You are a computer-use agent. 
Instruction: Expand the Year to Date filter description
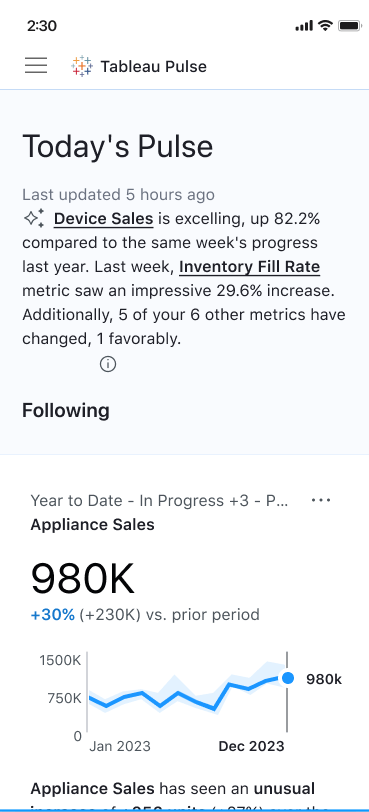159,501
